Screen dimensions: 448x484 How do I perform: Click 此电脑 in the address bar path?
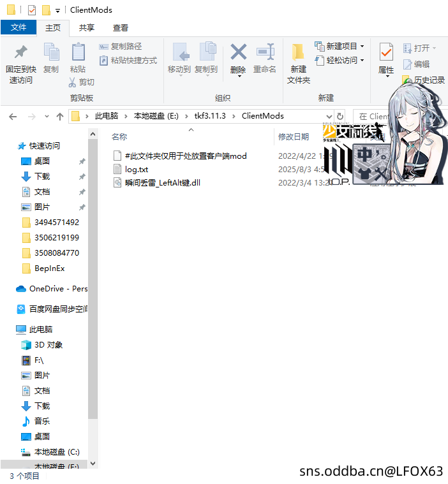pos(107,116)
